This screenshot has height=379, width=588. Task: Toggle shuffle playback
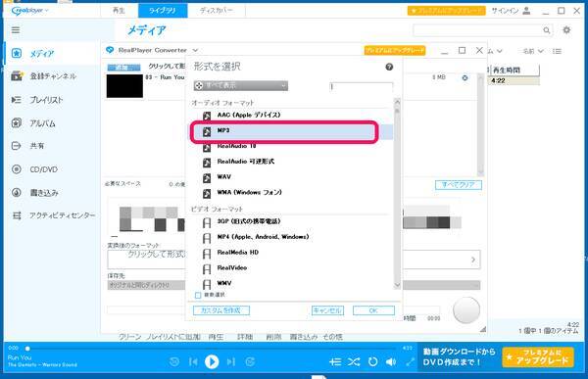pyautogui.click(x=354, y=361)
